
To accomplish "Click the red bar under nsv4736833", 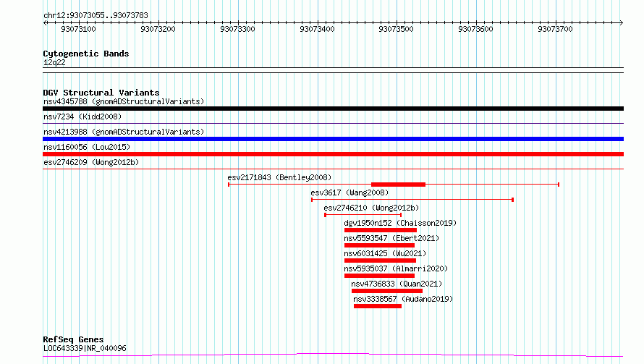I will [387, 291].
